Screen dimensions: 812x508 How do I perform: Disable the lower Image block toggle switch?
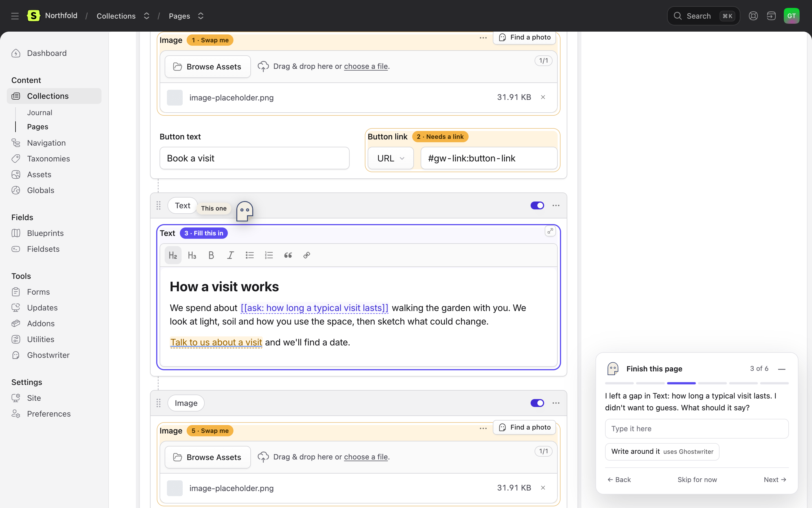(x=537, y=403)
